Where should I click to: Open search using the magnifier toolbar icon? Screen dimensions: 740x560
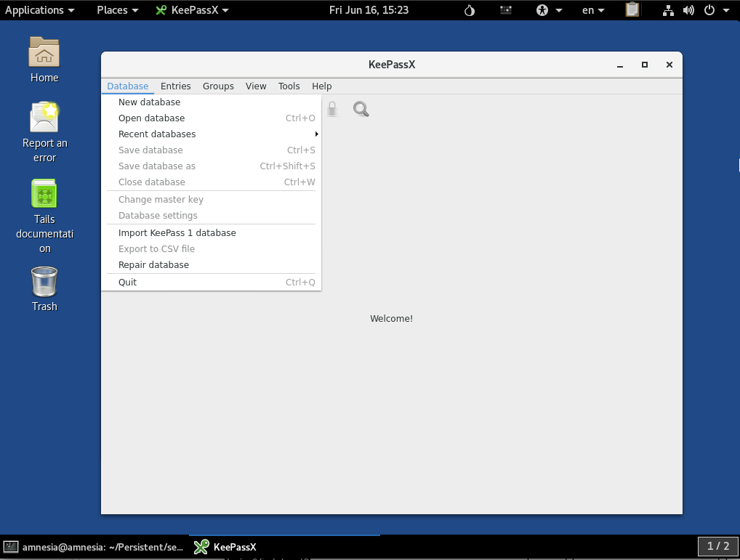coord(361,108)
